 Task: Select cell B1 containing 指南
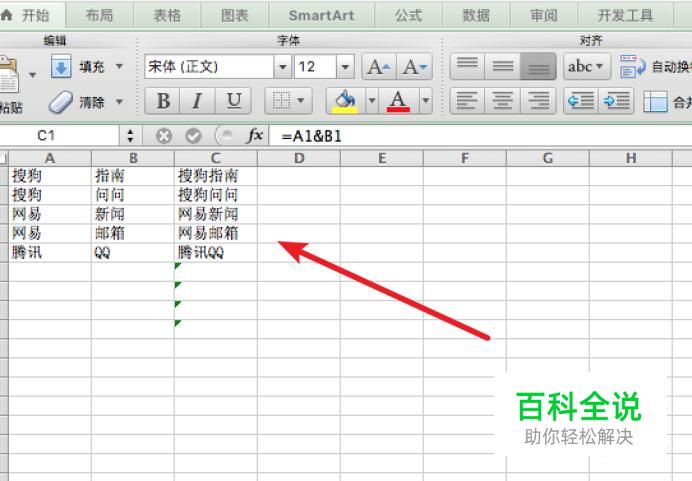point(133,176)
